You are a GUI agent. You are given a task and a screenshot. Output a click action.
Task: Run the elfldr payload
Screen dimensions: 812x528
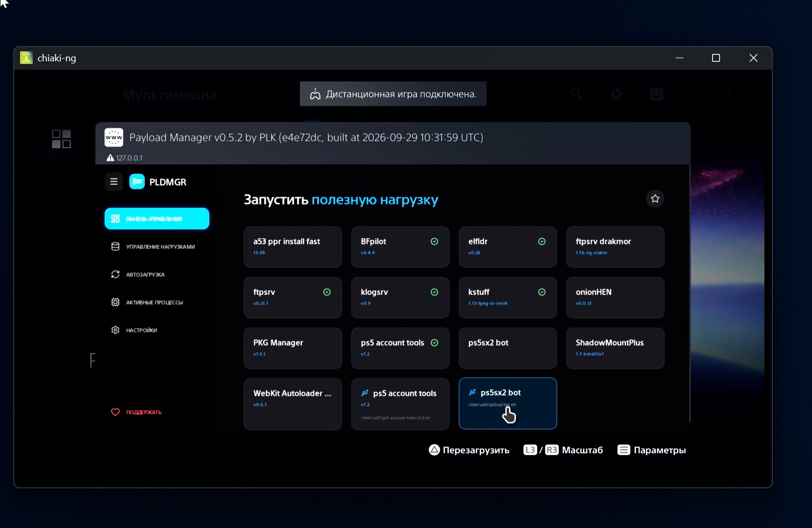[508, 247]
